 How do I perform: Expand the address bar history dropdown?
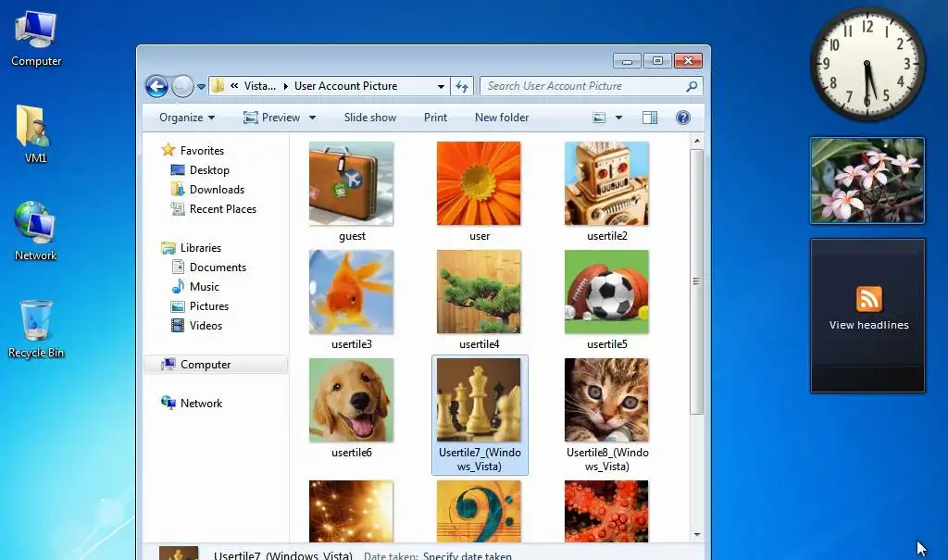pos(441,86)
